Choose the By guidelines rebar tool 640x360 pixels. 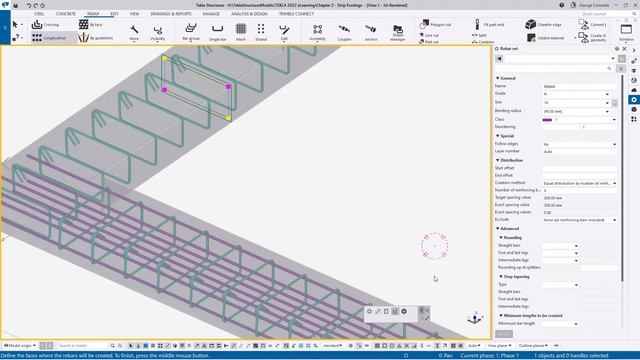[x=96, y=38]
